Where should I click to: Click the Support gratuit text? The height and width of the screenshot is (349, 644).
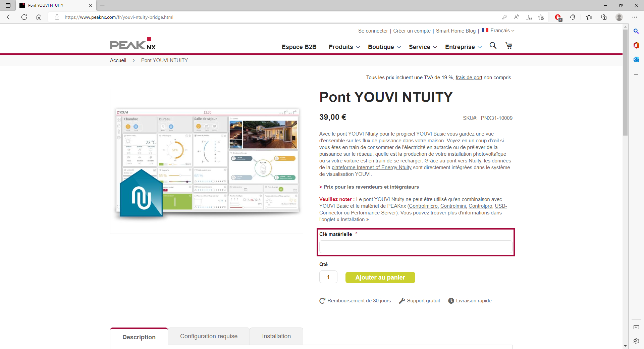point(424,301)
